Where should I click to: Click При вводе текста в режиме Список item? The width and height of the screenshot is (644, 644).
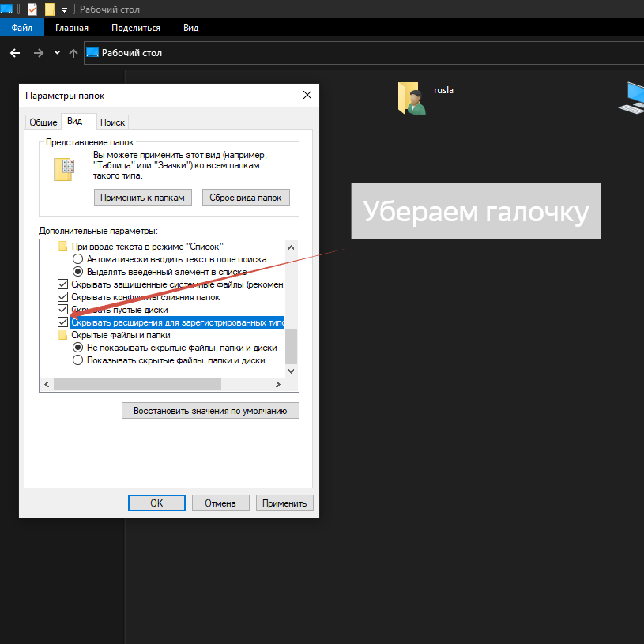tap(141, 247)
